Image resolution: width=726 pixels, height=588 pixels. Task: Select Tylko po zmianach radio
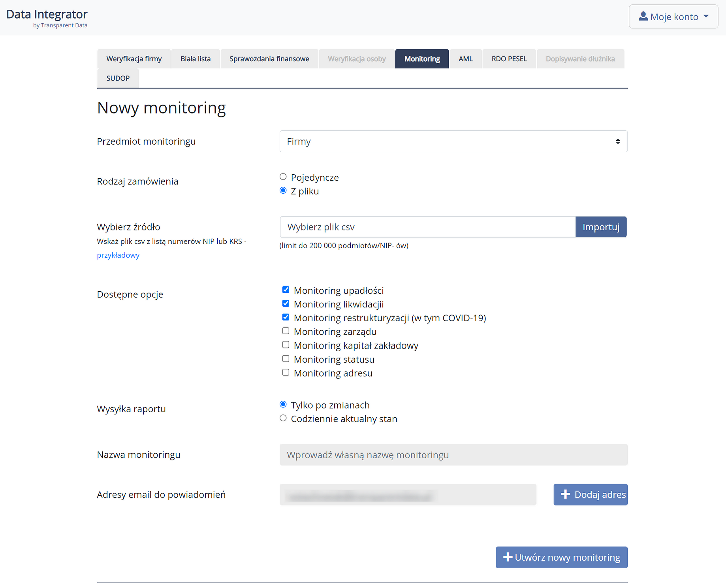(283, 404)
